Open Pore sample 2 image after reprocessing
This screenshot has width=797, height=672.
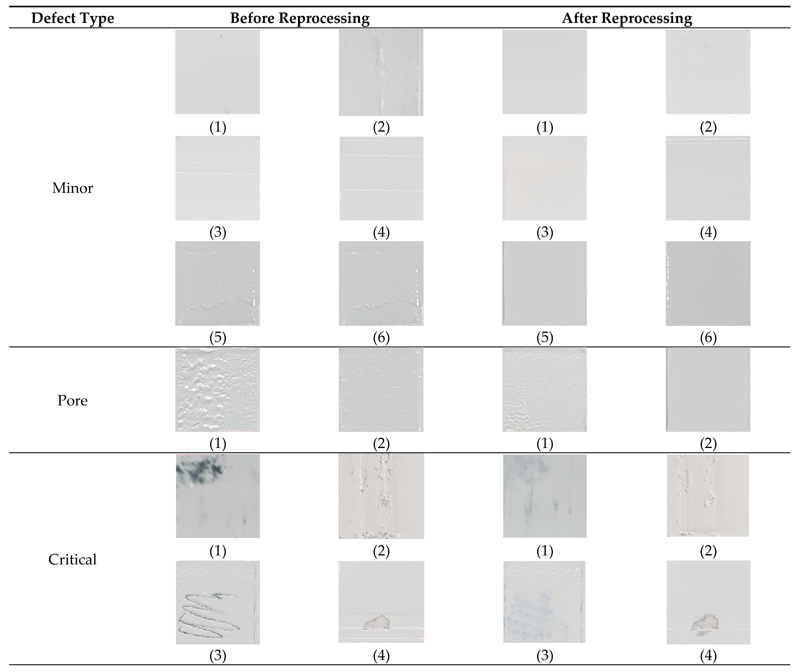click(708, 389)
